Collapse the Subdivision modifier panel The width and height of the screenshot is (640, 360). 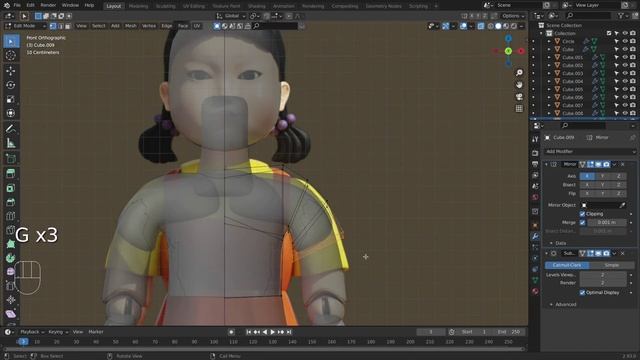coord(546,253)
